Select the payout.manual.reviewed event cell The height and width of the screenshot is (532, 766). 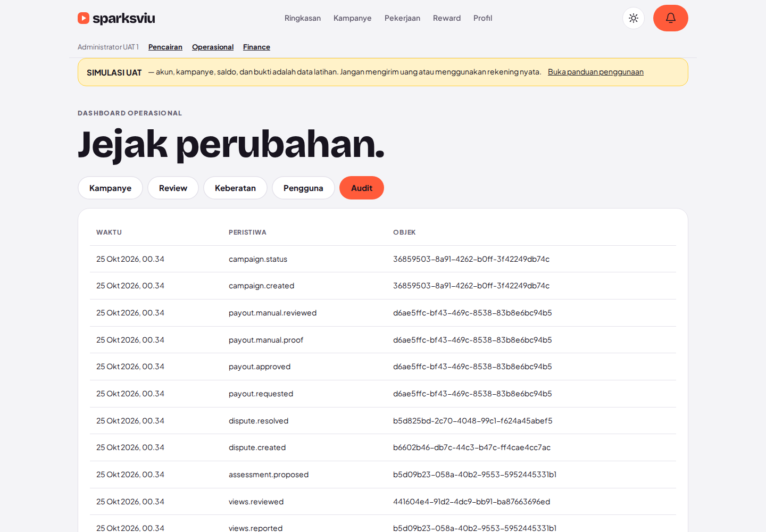(272, 313)
